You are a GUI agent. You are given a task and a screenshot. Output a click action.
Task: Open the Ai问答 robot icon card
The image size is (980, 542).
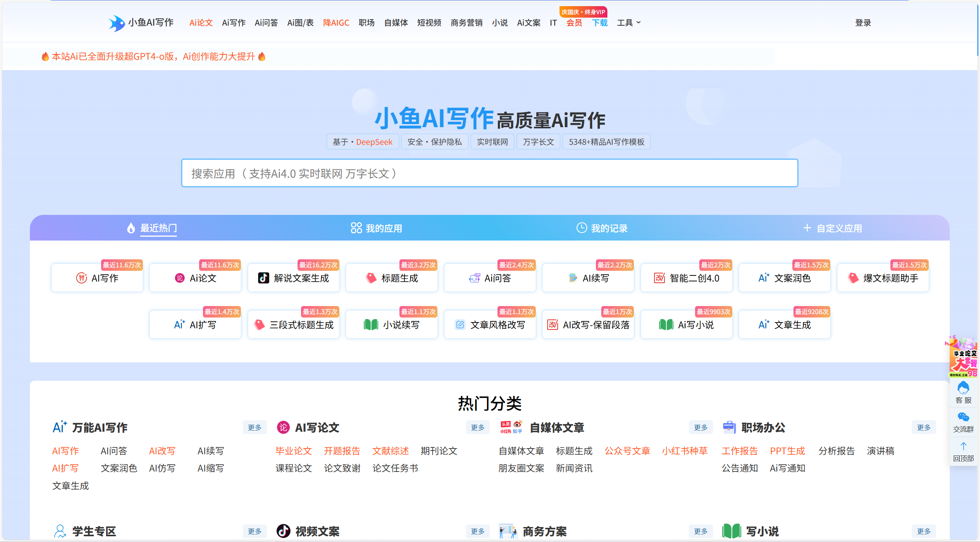click(x=490, y=278)
